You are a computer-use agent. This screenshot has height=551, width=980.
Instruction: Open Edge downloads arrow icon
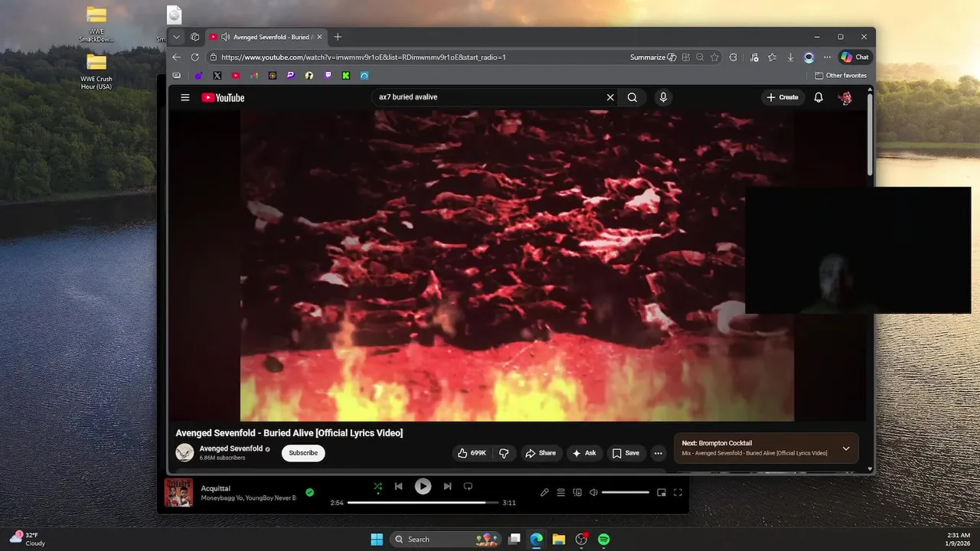[790, 57]
